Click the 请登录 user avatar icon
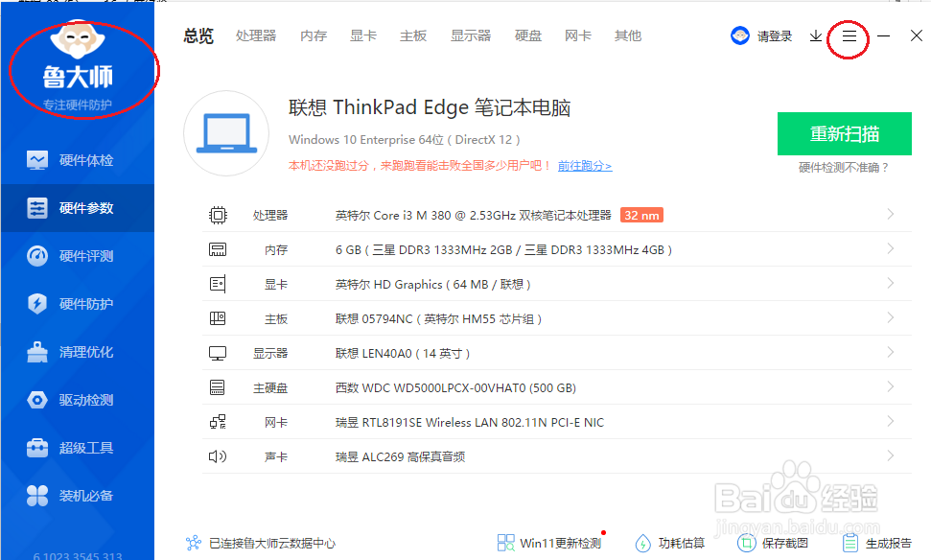 click(x=740, y=35)
